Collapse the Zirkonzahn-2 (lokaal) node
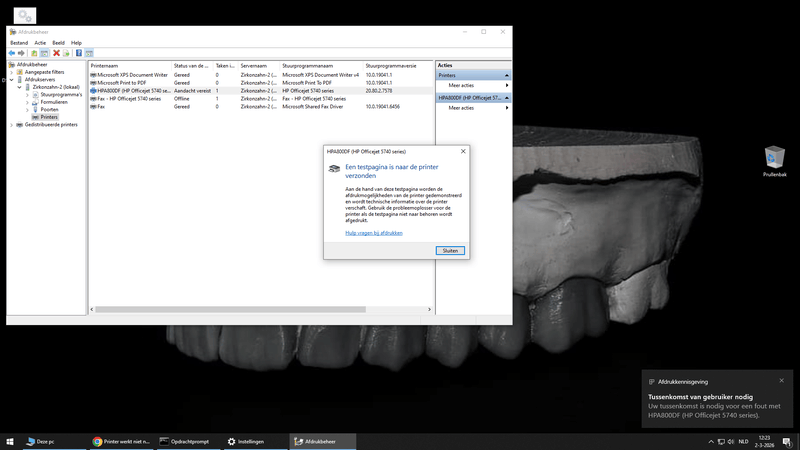800x450 pixels. click(19, 87)
